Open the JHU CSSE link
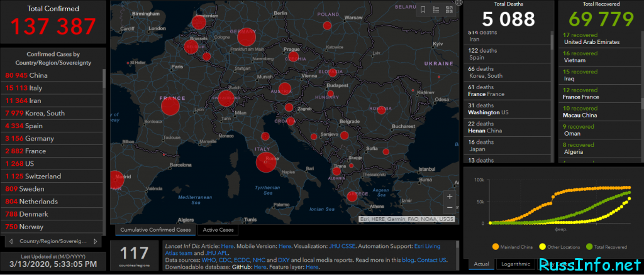Image resolution: width=644 pixels, height=275 pixels. (343, 246)
